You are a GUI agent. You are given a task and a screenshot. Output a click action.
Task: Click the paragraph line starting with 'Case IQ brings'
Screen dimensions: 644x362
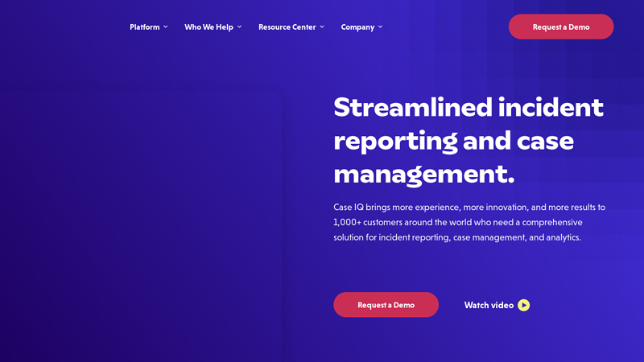[469, 208]
